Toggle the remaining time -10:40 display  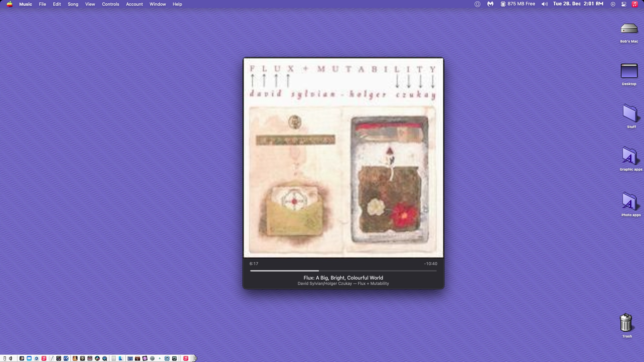[430, 264]
